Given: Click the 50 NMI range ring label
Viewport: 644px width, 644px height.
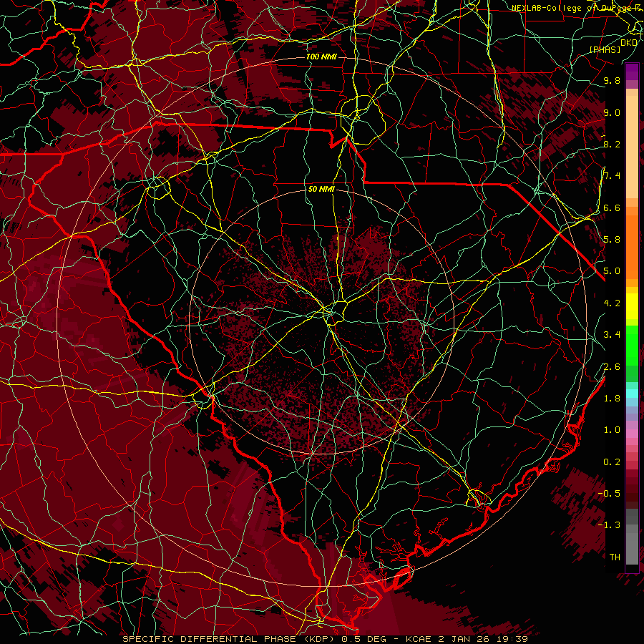Looking at the screenshot, I should point(321,190).
